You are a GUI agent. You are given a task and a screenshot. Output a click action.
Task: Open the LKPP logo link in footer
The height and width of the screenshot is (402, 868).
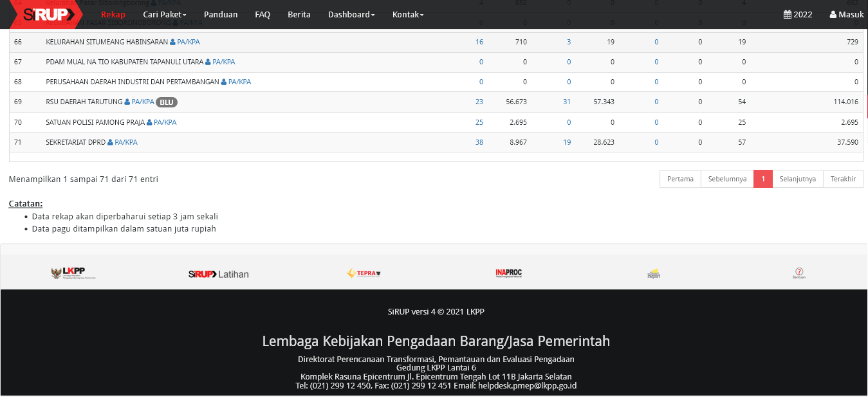(x=68, y=273)
